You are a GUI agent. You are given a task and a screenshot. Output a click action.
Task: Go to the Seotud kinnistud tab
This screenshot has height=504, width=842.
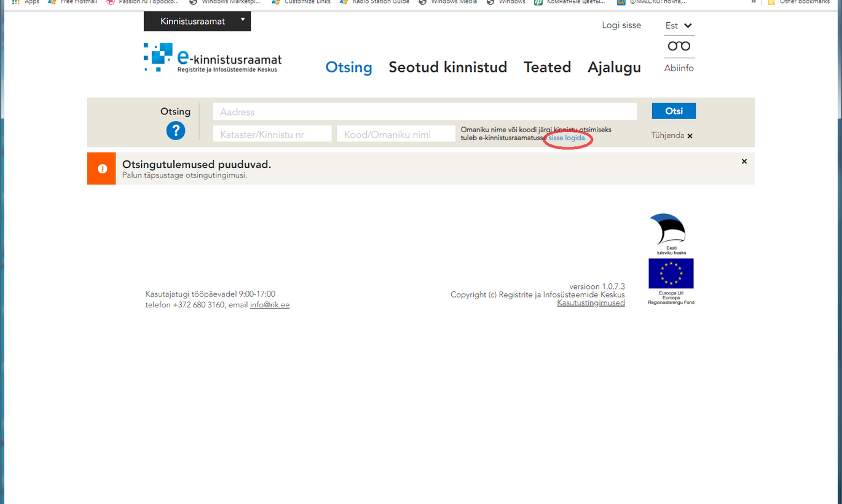[447, 67]
